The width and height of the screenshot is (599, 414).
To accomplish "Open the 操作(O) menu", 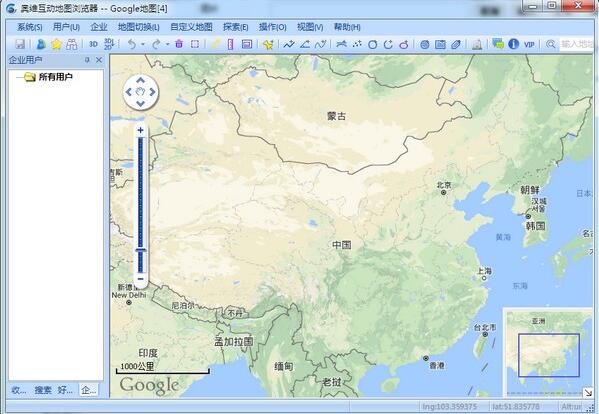I will tap(273, 27).
